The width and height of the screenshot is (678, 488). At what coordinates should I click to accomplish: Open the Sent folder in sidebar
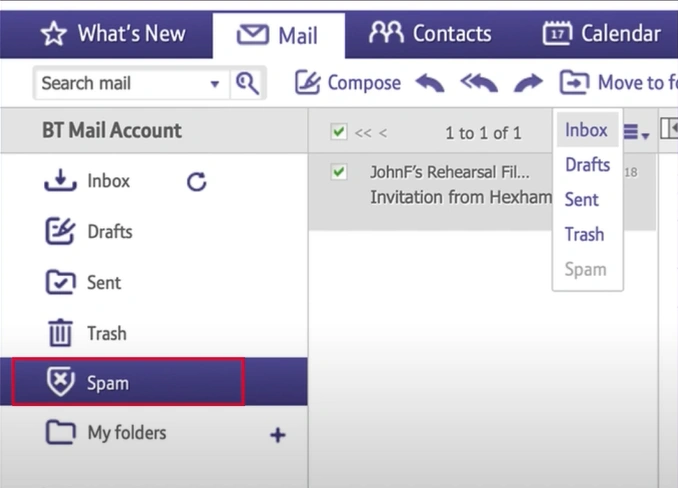(104, 283)
